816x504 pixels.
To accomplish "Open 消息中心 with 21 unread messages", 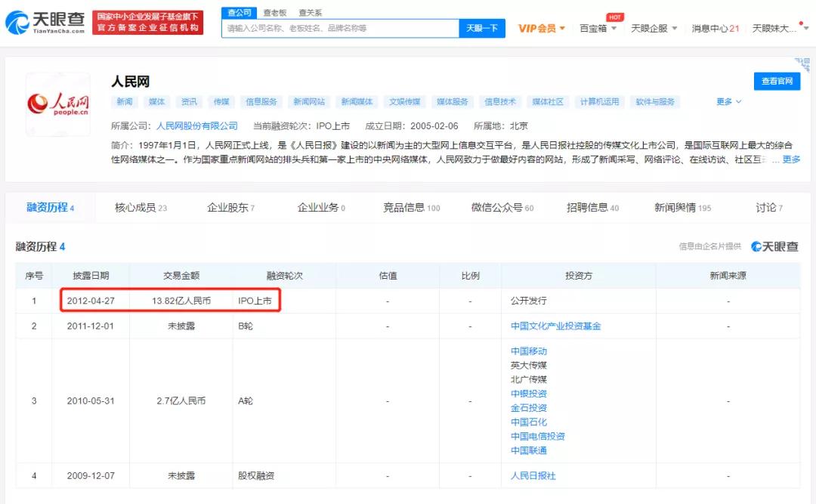I will [x=714, y=28].
